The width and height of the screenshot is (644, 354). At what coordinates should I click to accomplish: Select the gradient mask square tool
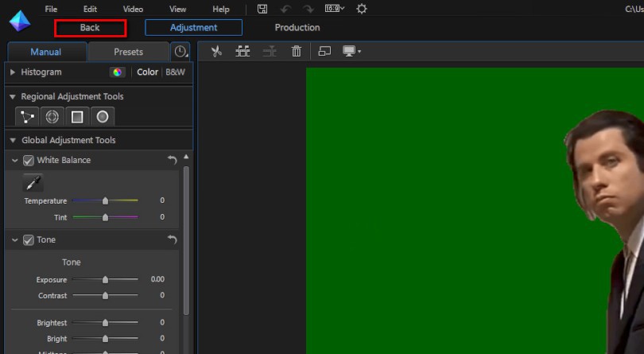point(77,117)
